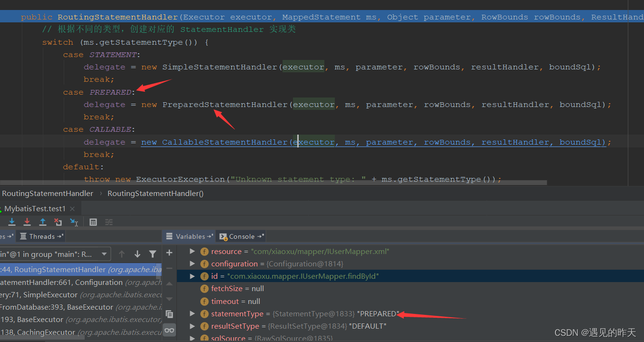Click the case STATEMENT label
The height and width of the screenshot is (342, 644).
[x=101, y=55]
